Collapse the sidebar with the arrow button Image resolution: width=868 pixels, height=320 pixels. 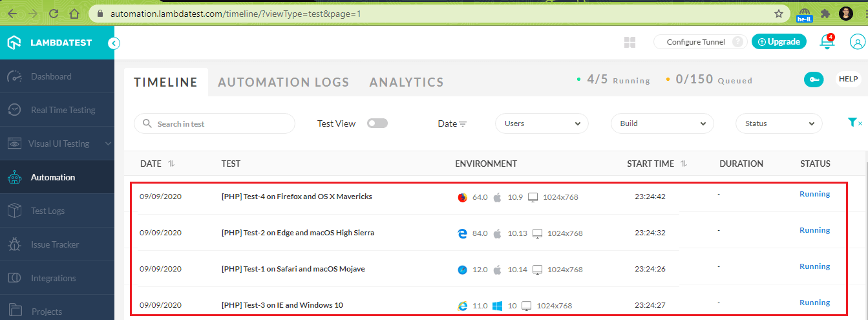coord(114,43)
